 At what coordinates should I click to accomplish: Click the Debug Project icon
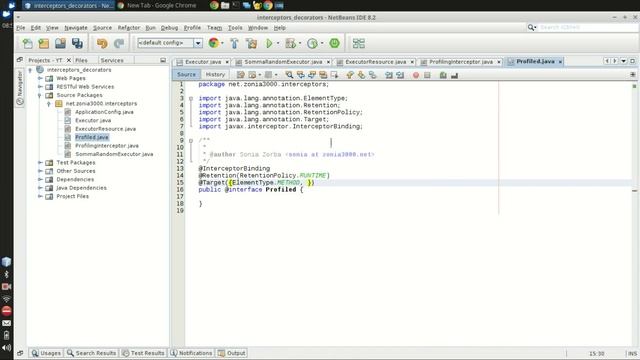click(x=290, y=43)
